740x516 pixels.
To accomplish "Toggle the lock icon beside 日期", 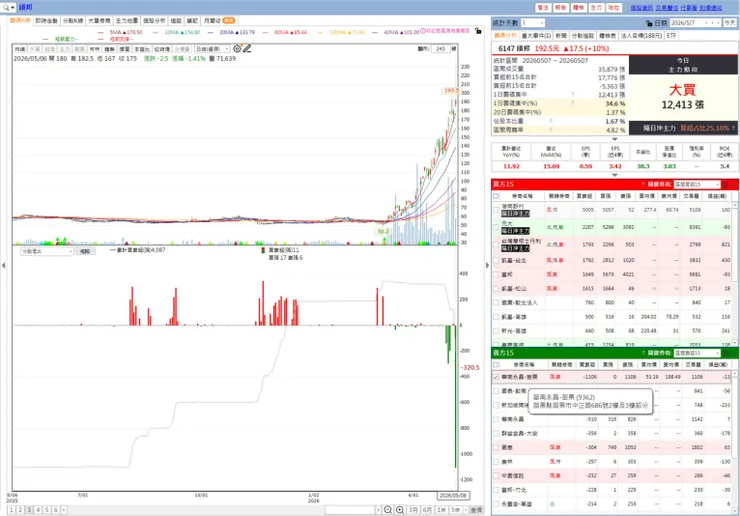I will click(x=649, y=23).
